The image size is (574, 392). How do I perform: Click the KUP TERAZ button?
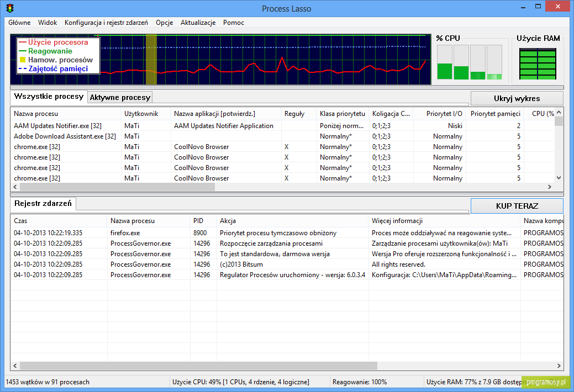[x=517, y=206]
